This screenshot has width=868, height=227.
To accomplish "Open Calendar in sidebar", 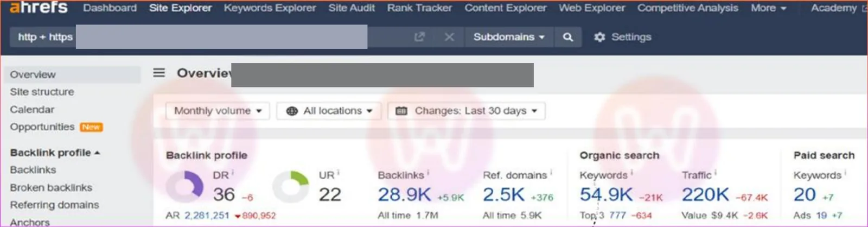I will (x=32, y=109).
